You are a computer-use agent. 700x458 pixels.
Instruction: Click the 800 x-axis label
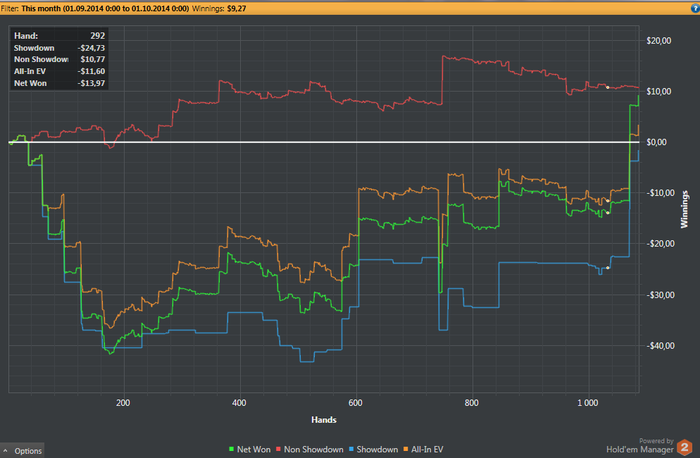click(471, 403)
